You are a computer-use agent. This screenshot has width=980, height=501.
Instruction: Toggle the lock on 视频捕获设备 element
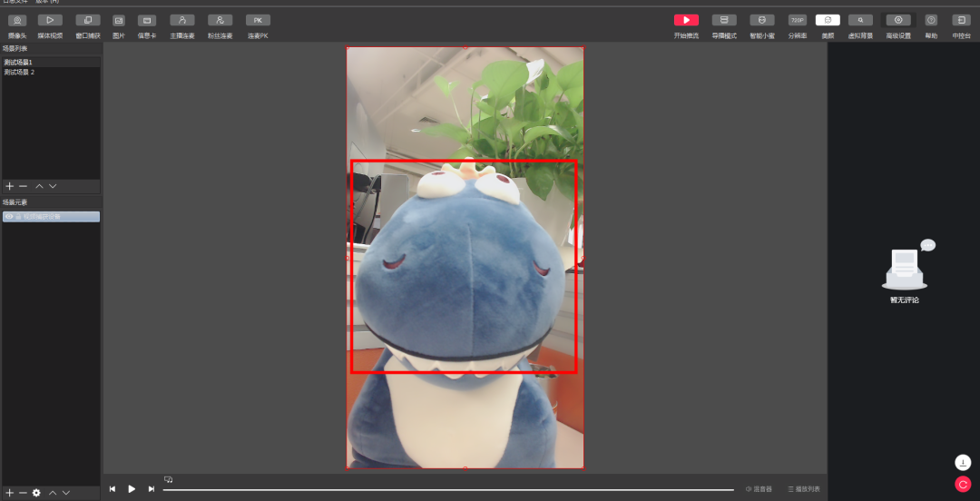[18, 216]
